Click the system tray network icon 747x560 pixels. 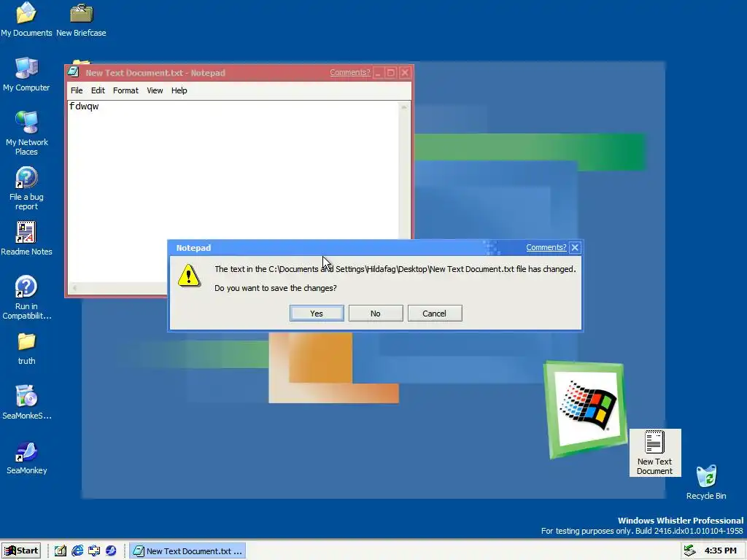coord(689,551)
